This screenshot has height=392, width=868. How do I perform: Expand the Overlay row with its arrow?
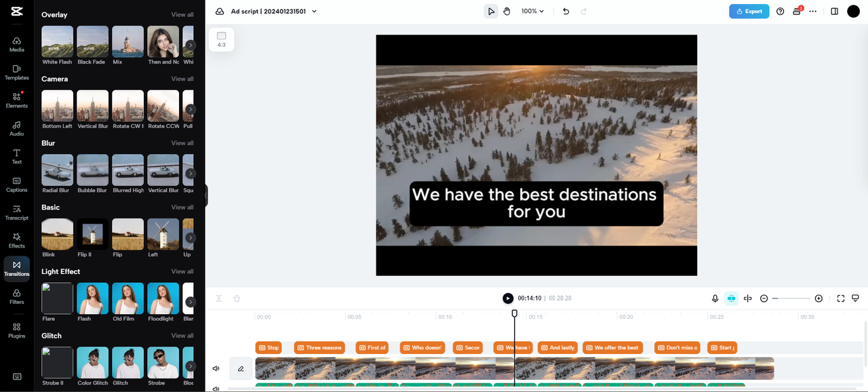(x=191, y=45)
